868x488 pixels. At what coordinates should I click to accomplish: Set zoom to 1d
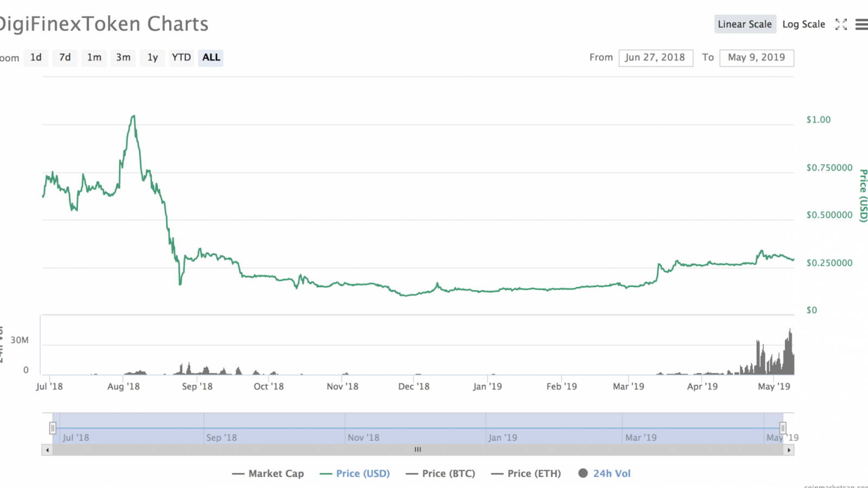[x=36, y=57]
